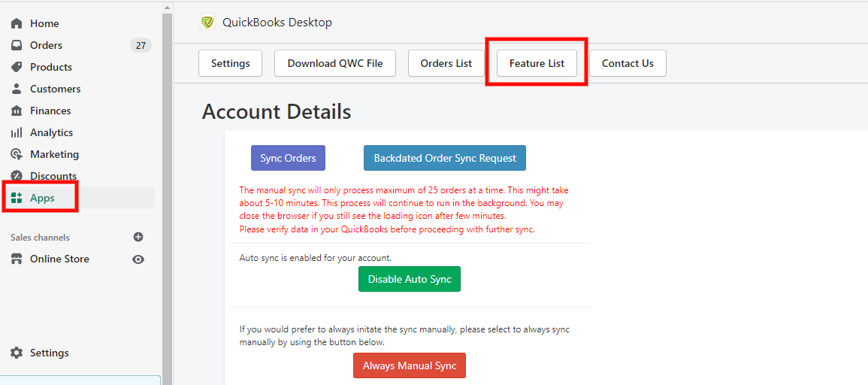
Task: Click the Contact Us button
Action: (628, 63)
